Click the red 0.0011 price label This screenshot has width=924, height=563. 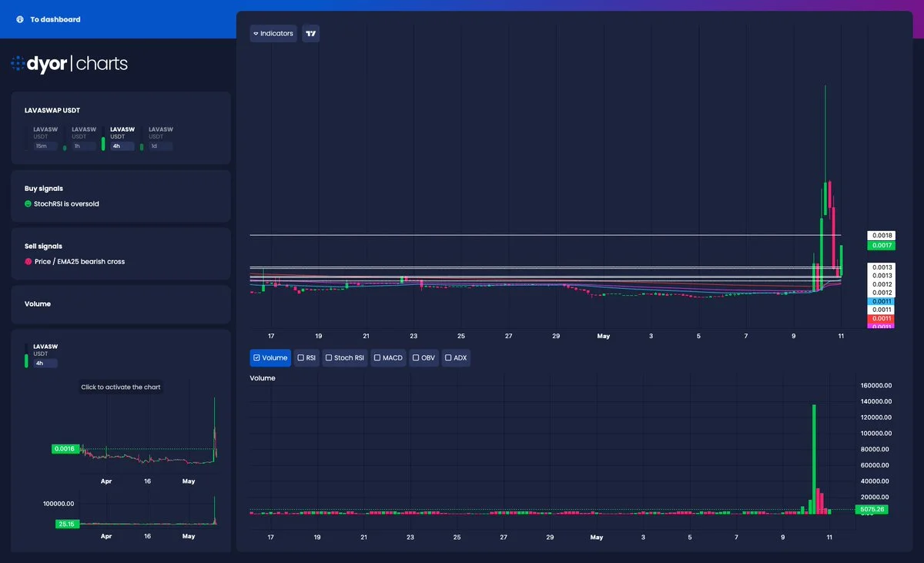click(882, 319)
